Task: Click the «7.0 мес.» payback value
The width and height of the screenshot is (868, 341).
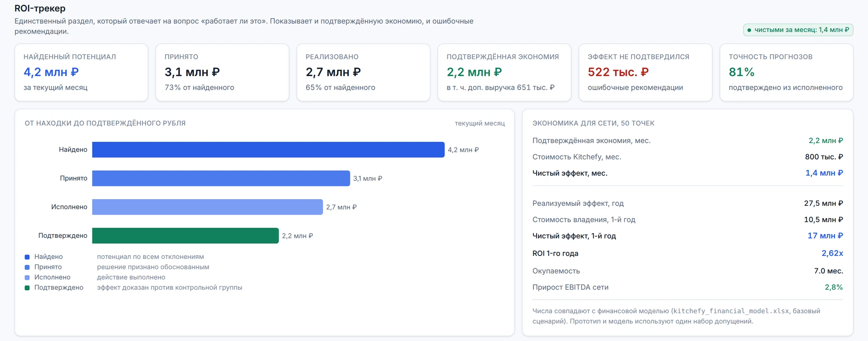Action: [828, 271]
